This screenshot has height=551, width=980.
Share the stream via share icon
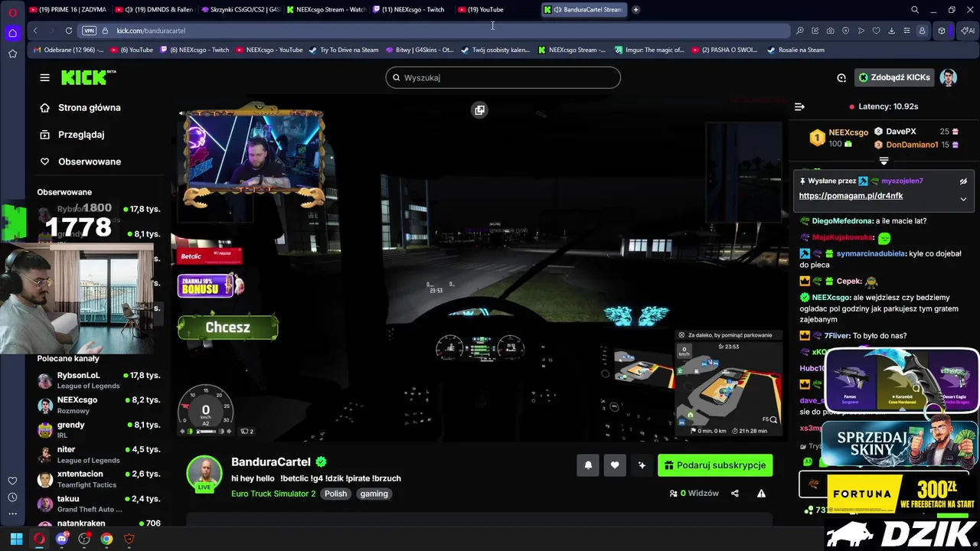coord(735,494)
